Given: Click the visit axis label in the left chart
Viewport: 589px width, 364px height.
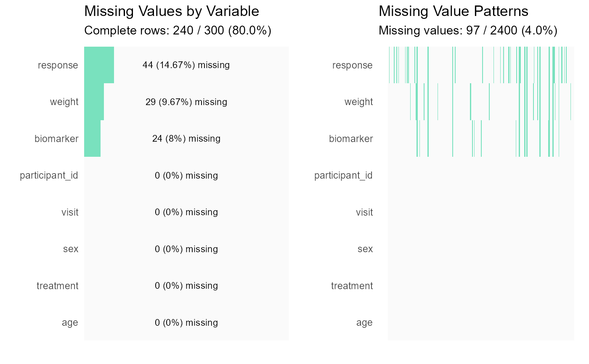Looking at the screenshot, I should (70, 212).
